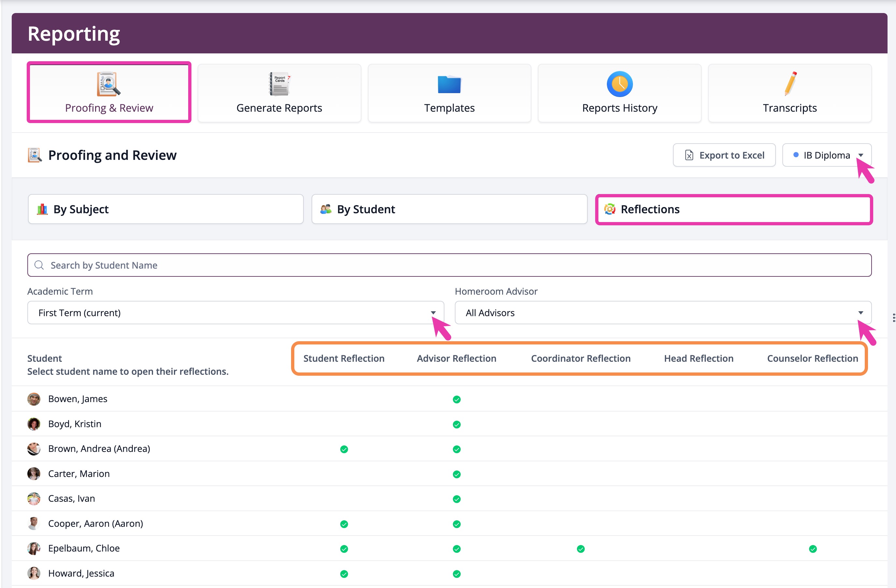Click the Search by Student Name field
896x588 pixels.
[x=449, y=265]
